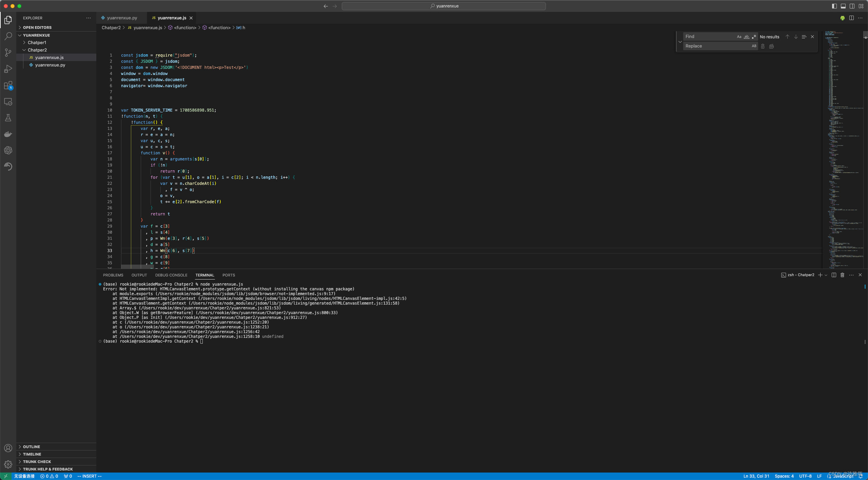Toggle Match Whole Word in find
This screenshot has width=868, height=480.
[x=747, y=37]
